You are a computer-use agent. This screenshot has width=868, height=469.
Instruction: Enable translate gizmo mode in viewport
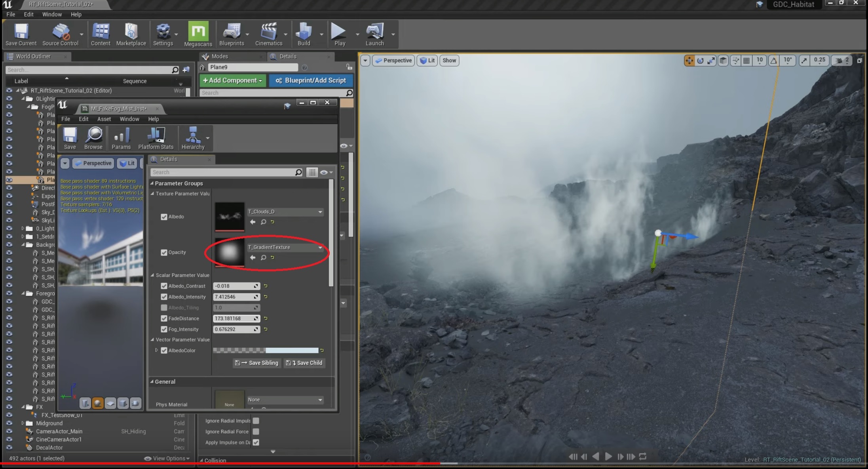tap(689, 61)
